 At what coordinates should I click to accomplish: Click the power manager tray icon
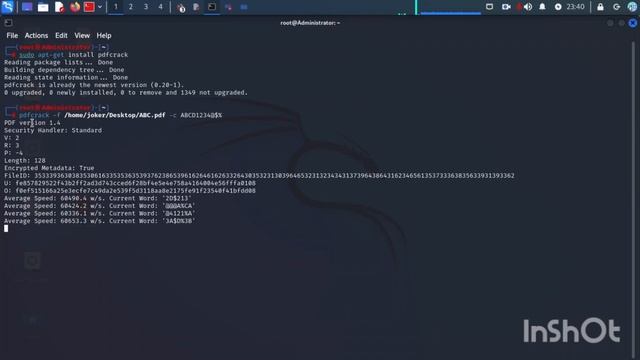558,7
